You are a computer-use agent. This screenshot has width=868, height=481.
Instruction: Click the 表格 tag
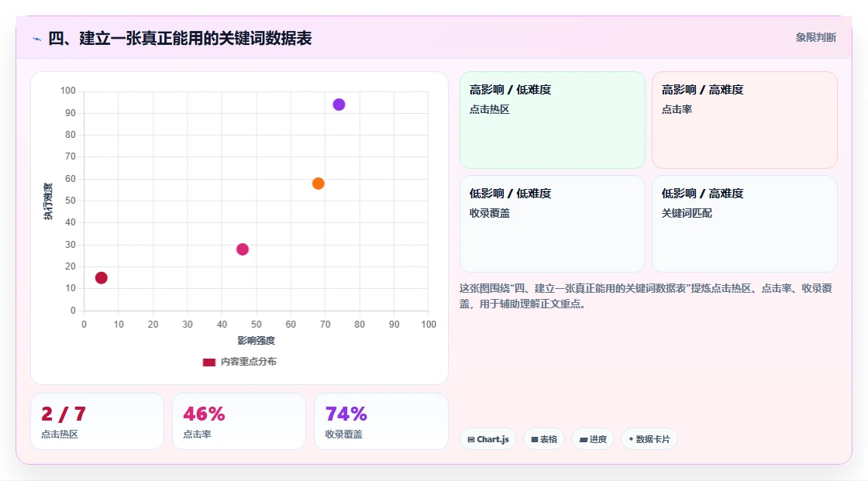[x=544, y=439]
